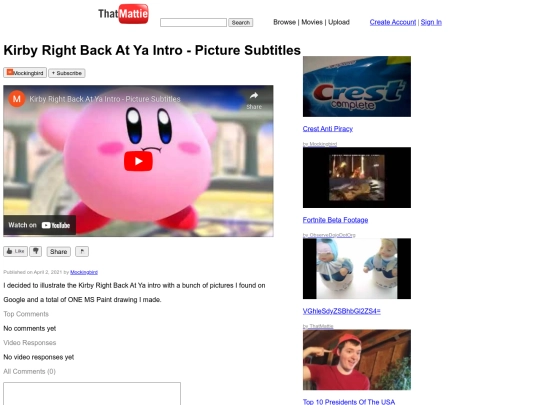Open Mockingbird link in published line
This screenshot has height=405, width=540.
pos(84,272)
